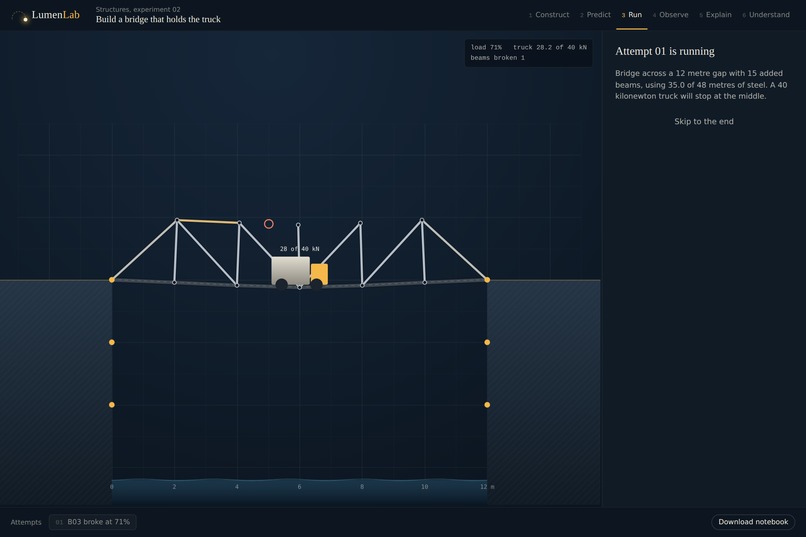The width and height of the screenshot is (806, 537).
Task: Click the '28 of 40 kN' truck label
Action: [299, 249]
